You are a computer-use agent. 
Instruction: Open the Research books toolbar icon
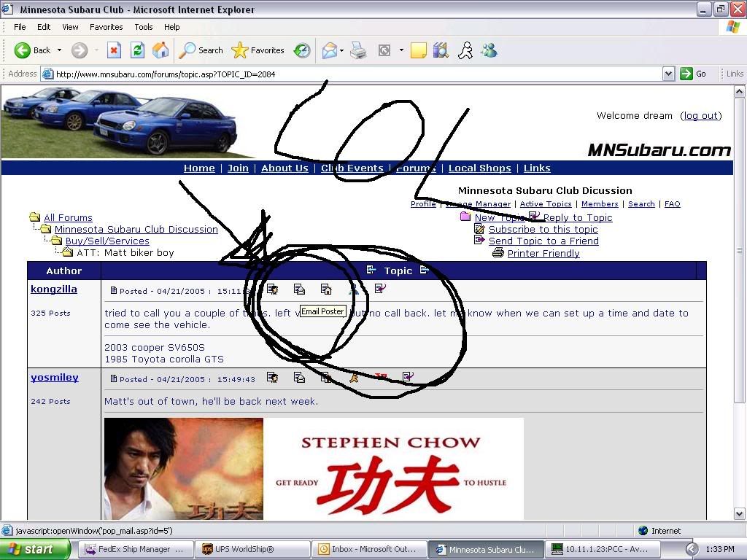[441, 50]
